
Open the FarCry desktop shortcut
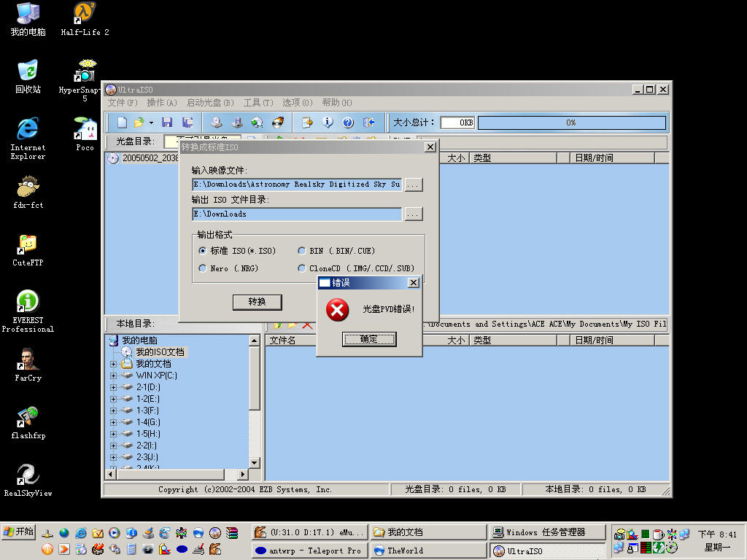point(28,365)
